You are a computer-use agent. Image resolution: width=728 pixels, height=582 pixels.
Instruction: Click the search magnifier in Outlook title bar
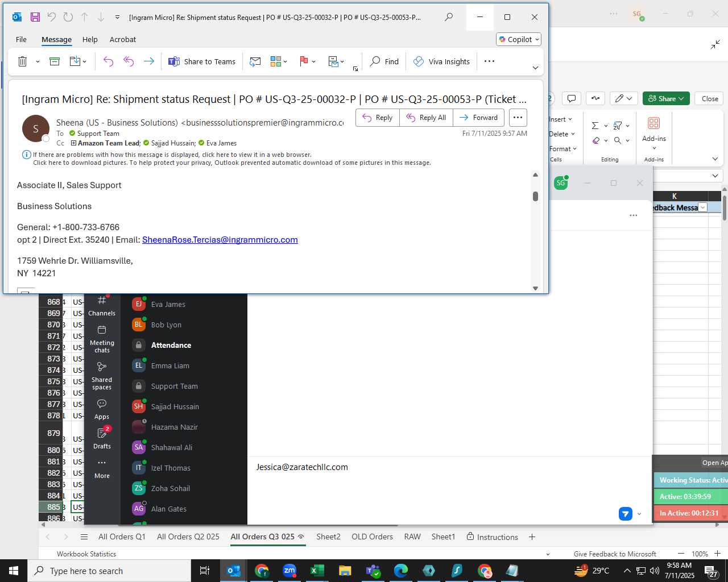[x=449, y=17]
